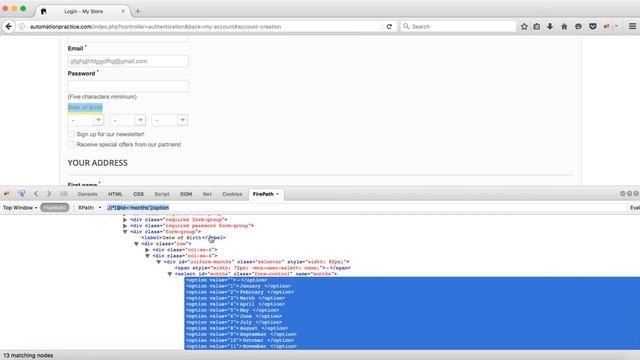Select the August option node
This screenshot has width=640, height=360.
click(x=237, y=328)
